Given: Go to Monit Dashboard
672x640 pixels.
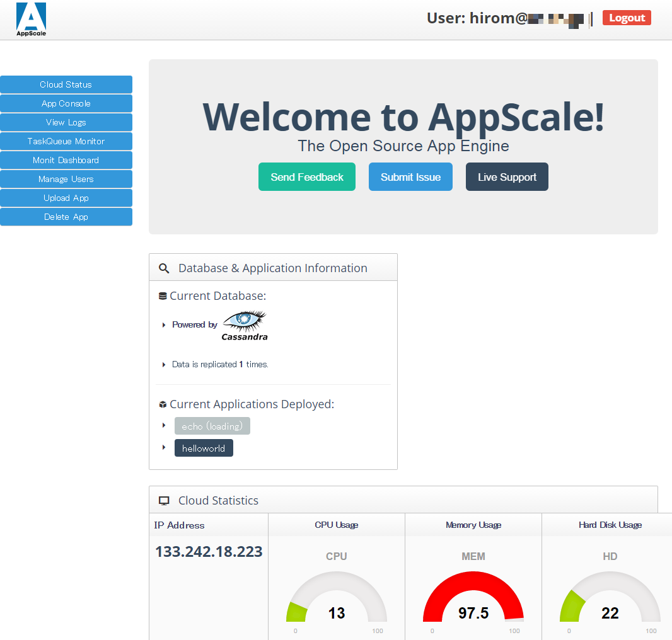Looking at the screenshot, I should 66,160.
